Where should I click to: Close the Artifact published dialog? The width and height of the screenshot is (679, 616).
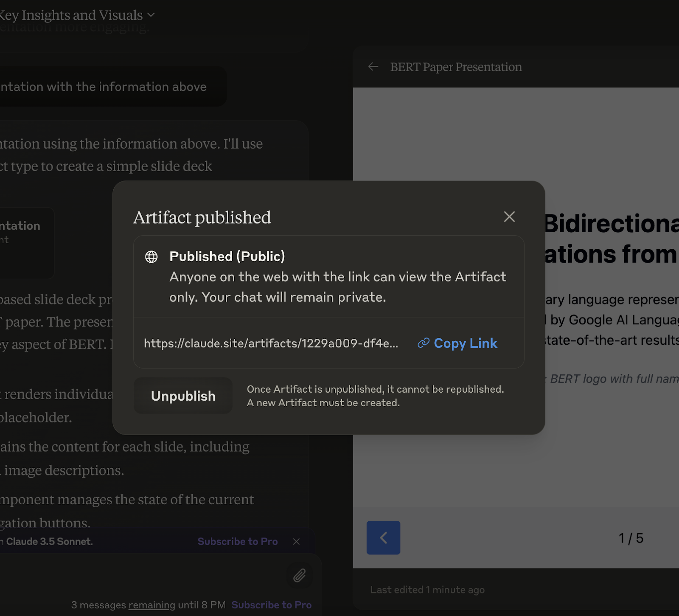tap(509, 217)
